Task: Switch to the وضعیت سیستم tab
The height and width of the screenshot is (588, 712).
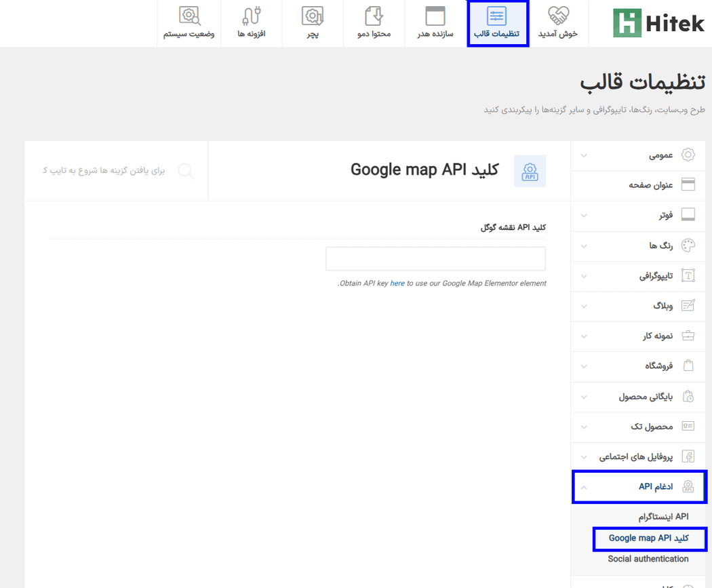Action: (189, 24)
